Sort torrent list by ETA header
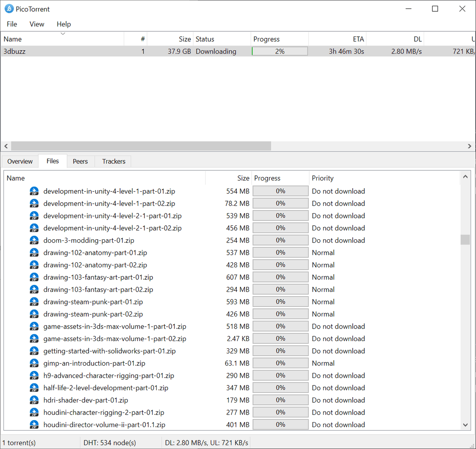476x449 pixels. (337, 39)
